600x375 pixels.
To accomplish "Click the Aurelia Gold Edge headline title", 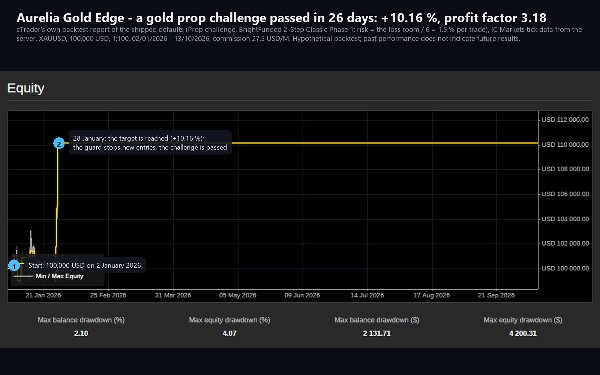I will tap(281, 18).
